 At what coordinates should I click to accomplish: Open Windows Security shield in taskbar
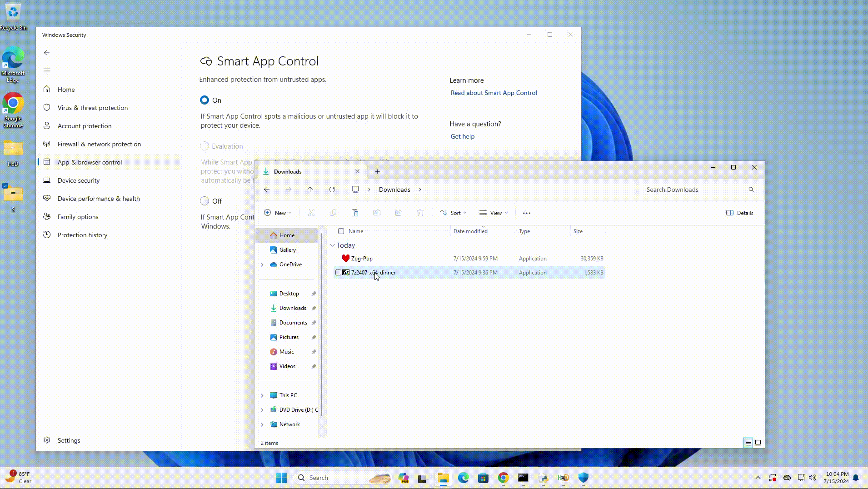pyautogui.click(x=583, y=478)
